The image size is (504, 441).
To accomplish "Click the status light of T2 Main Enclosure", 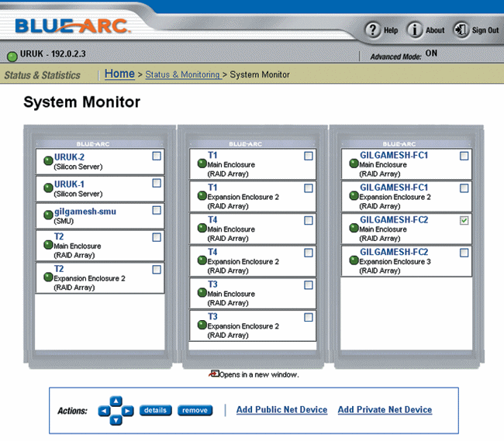I will tap(48, 245).
